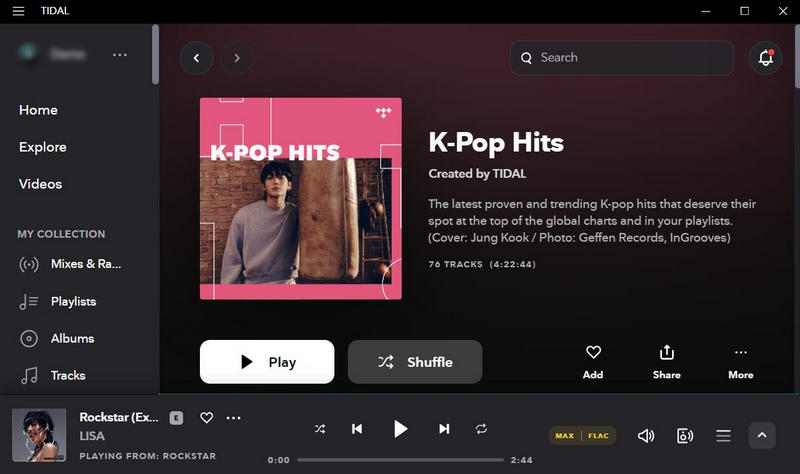
Task: Open the hamburger menu in title bar
Action: pos(18,11)
